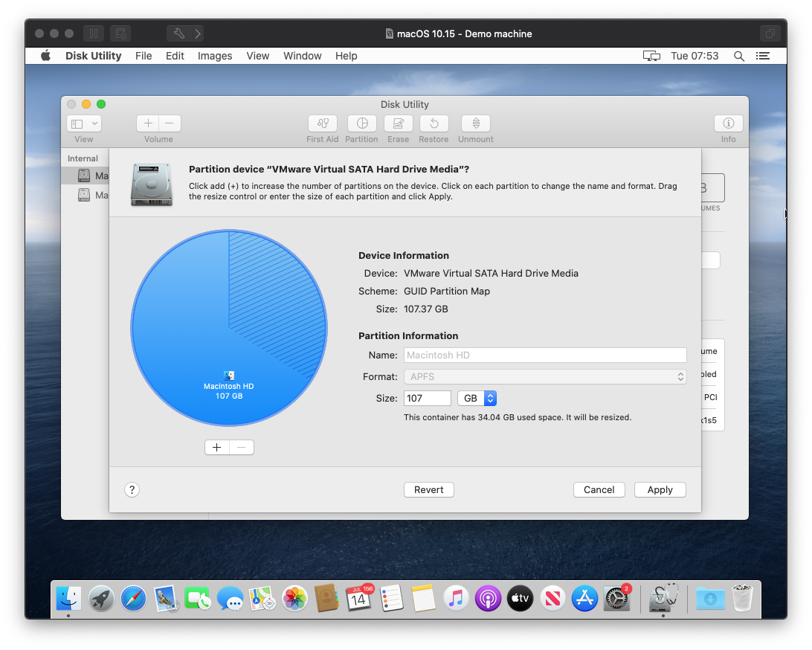Click the Disk Utility icon in the Dock

coord(663,599)
